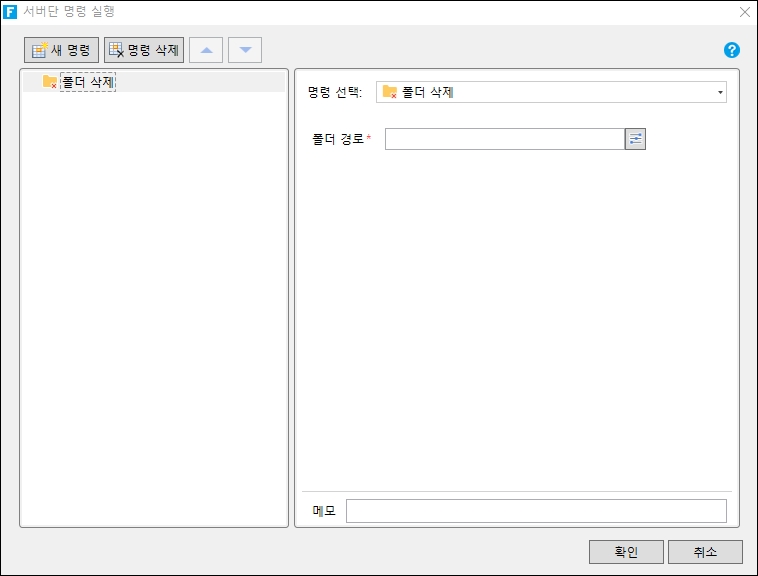Viewport: 758px width, 576px height.
Task: Cancel the dialog with 취소
Action: tap(705, 552)
